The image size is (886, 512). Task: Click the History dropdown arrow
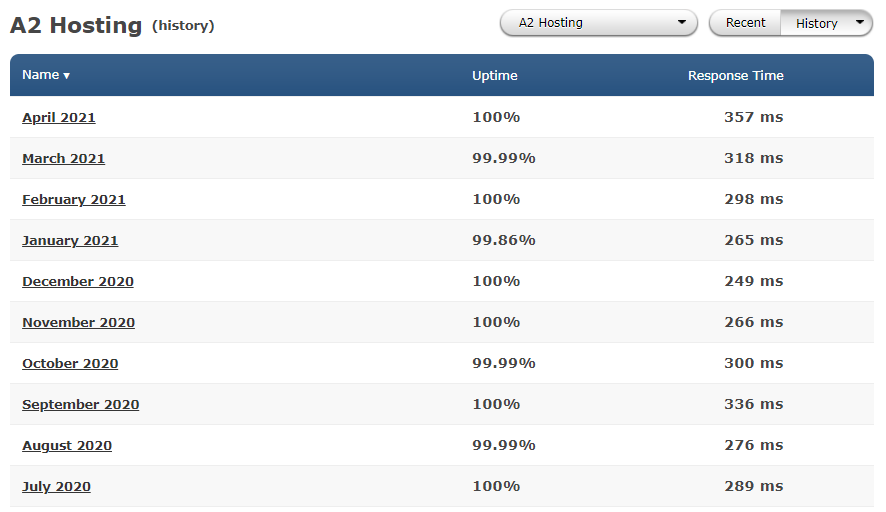[x=859, y=23]
